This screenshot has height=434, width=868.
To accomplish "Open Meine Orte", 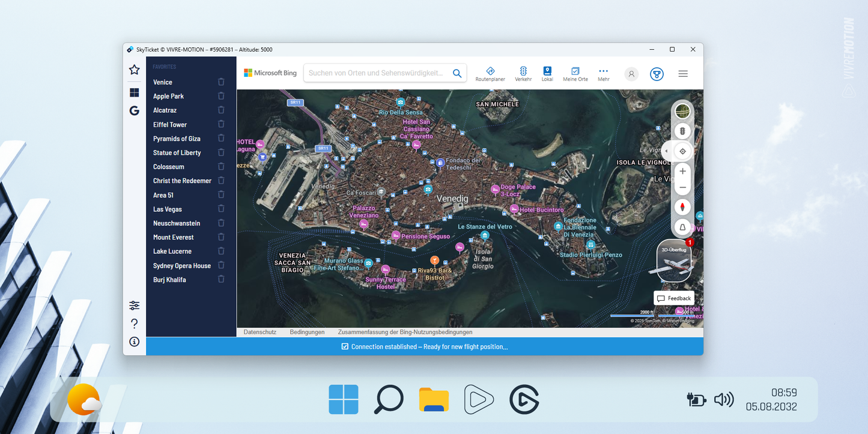I will [575, 73].
